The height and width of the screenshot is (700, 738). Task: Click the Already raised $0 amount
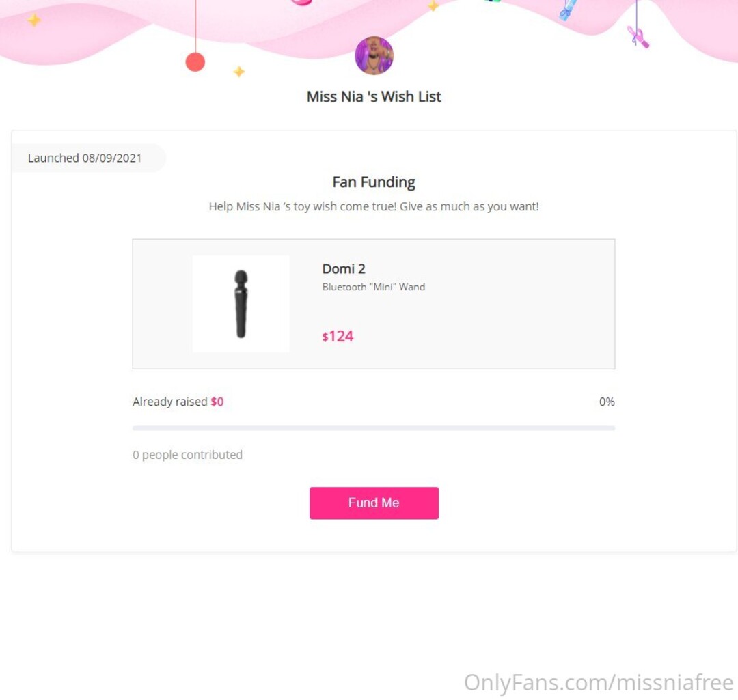pyautogui.click(x=217, y=402)
